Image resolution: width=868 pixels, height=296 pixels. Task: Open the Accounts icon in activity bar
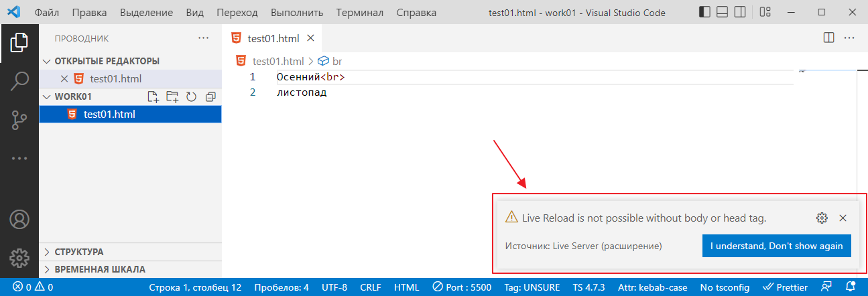click(x=19, y=219)
